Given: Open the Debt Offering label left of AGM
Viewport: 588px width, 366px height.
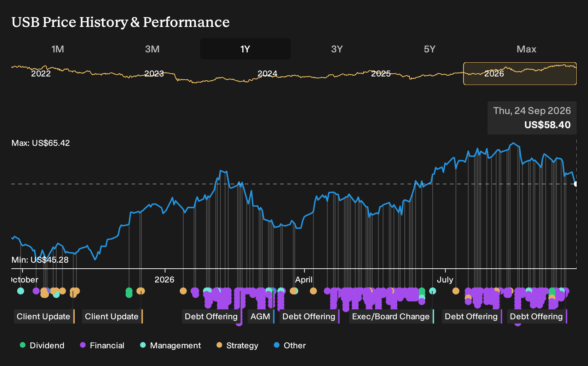Looking at the screenshot, I should (212, 316).
